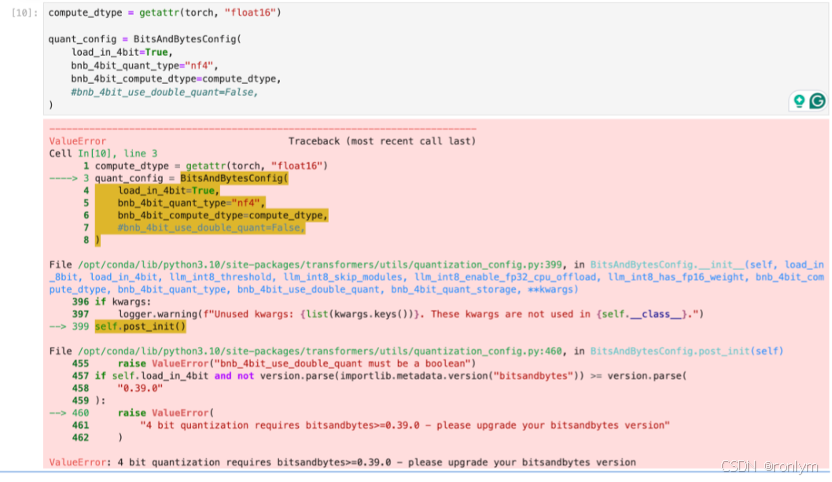The width and height of the screenshot is (832, 482).
Task: Click the Traceback (most recent call last) text
Action: [x=382, y=141]
